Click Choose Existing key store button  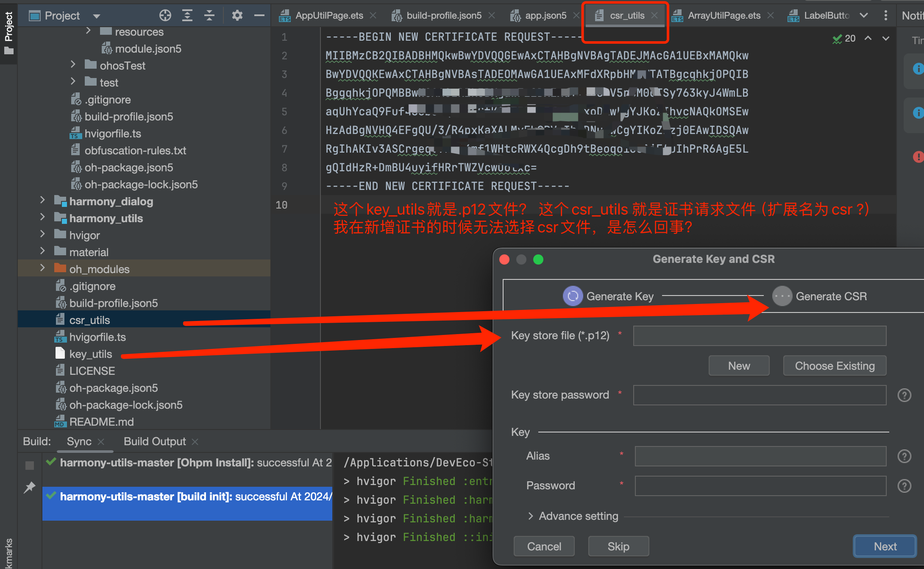pyautogui.click(x=835, y=366)
